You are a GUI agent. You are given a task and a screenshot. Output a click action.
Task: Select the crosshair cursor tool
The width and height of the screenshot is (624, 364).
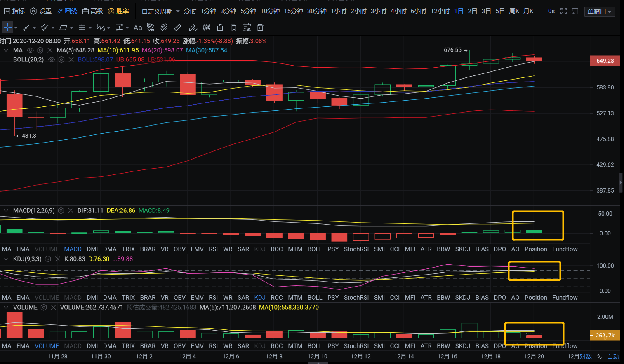tap(8, 28)
